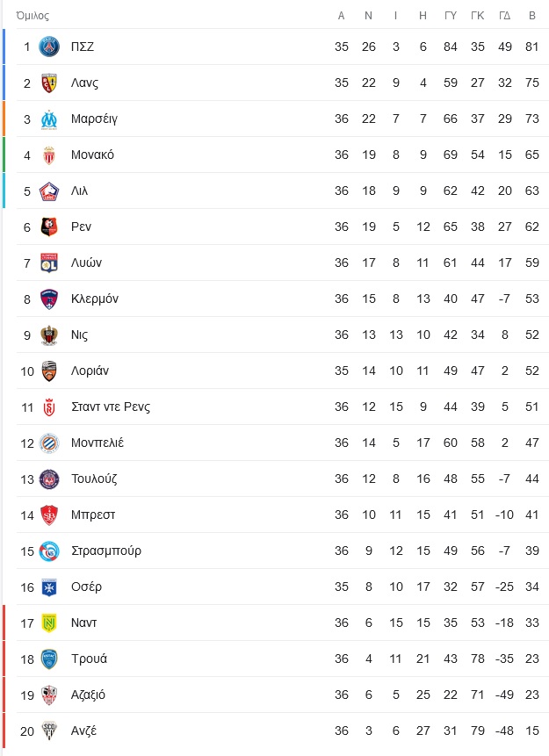Open the Αζαξιό team name link
549x756 pixels.
click(x=88, y=695)
